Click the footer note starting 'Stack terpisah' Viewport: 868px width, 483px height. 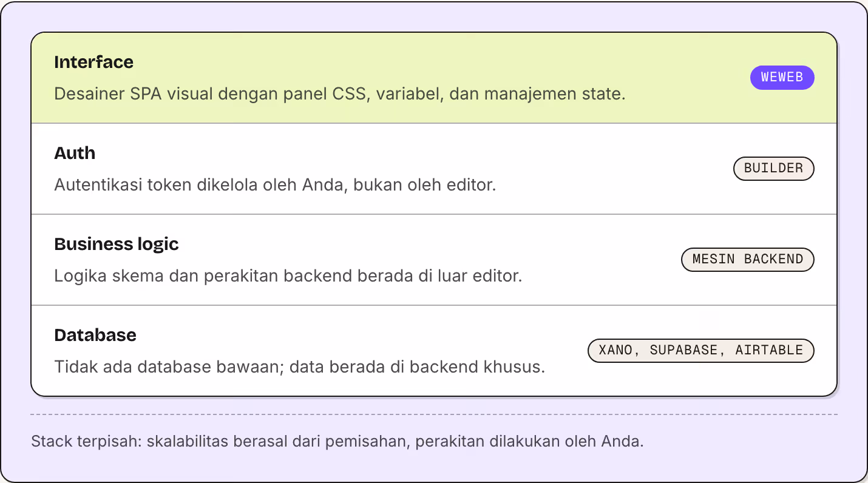coord(337,441)
